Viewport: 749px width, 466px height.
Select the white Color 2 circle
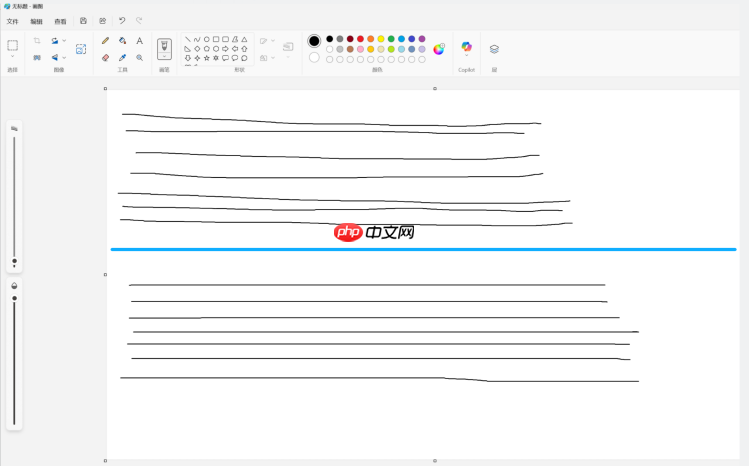pos(314,57)
